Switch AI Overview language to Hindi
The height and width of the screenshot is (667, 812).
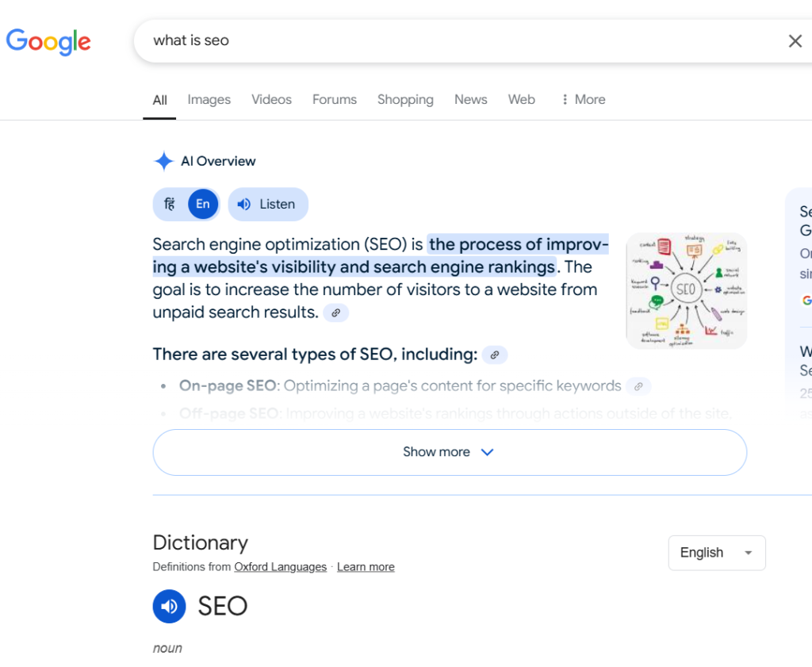coord(170,204)
